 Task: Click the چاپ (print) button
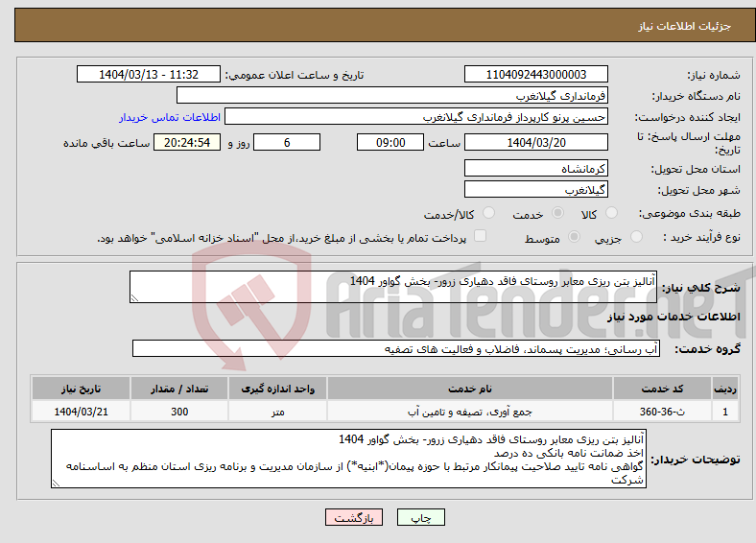pos(420,517)
